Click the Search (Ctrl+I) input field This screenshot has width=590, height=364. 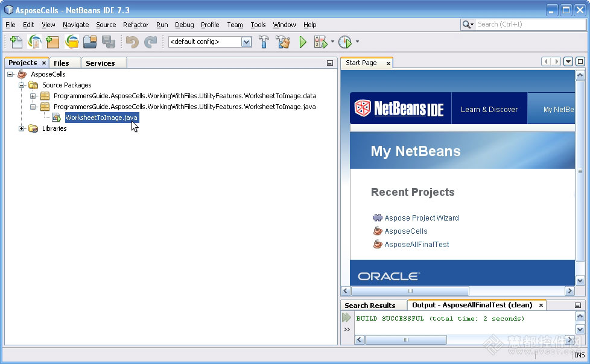(531, 25)
